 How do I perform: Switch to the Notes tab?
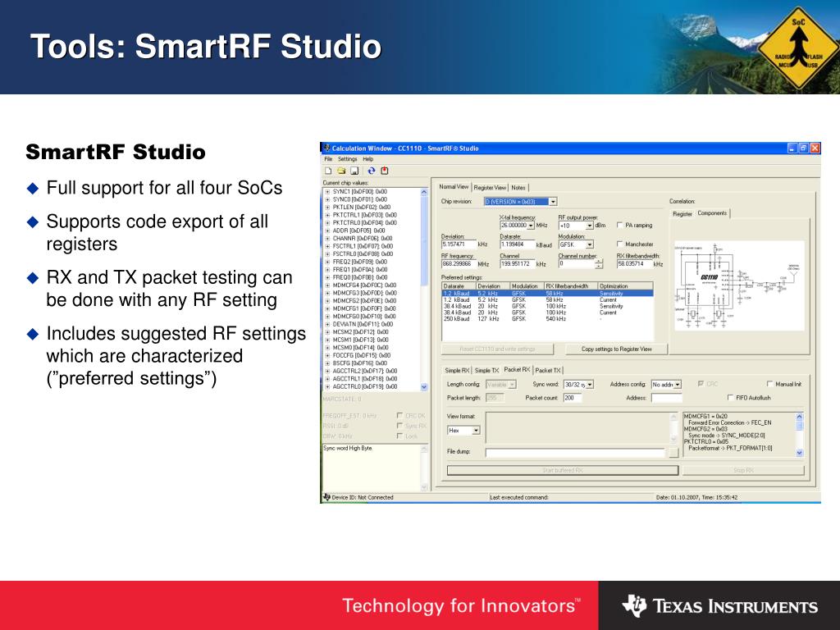tap(518, 188)
